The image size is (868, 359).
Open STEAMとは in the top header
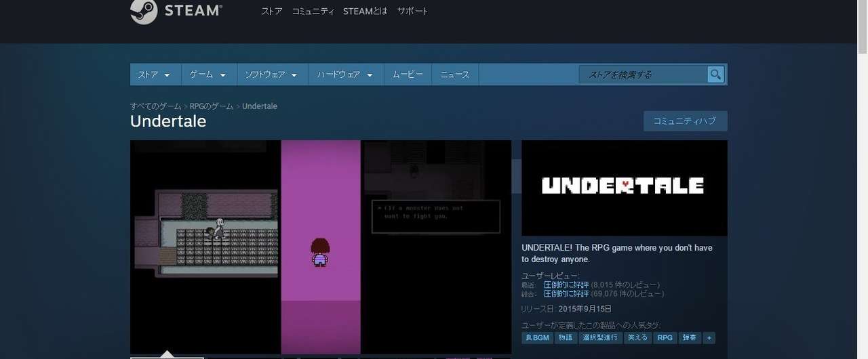tap(366, 12)
